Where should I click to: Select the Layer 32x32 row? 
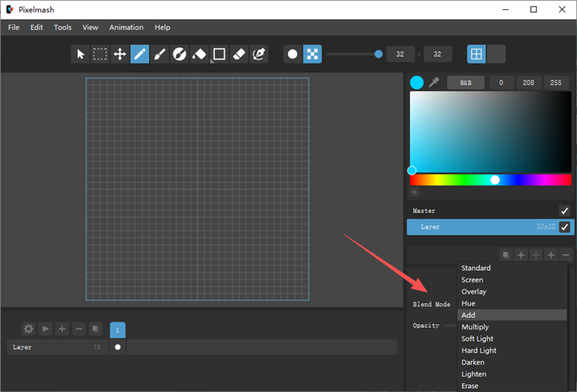pos(490,227)
